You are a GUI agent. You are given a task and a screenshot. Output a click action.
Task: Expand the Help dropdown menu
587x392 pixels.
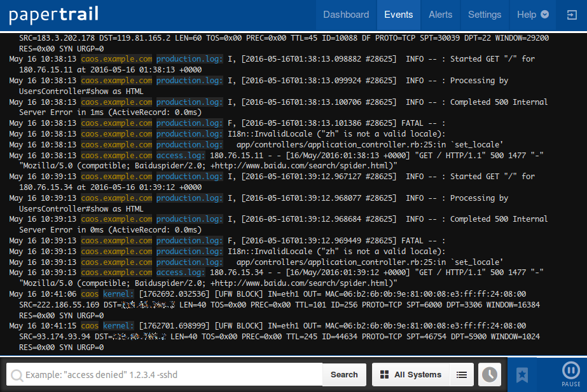(533, 15)
